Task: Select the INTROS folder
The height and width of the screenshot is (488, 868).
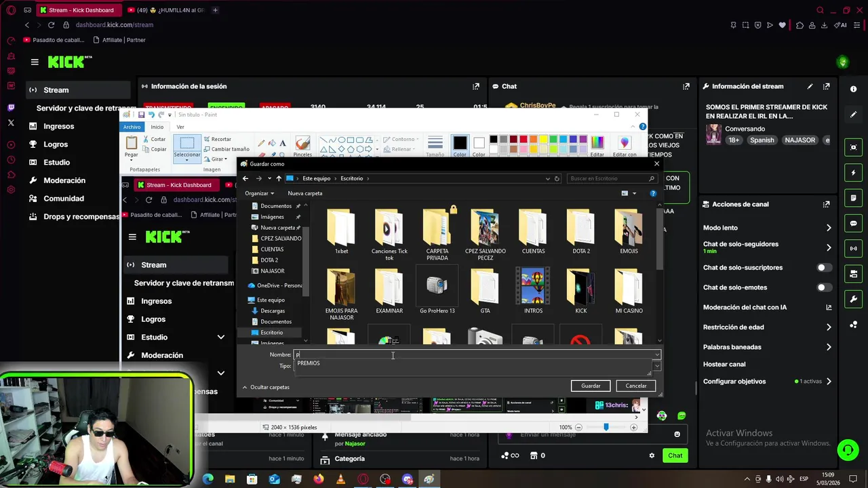Action: pos(533,291)
